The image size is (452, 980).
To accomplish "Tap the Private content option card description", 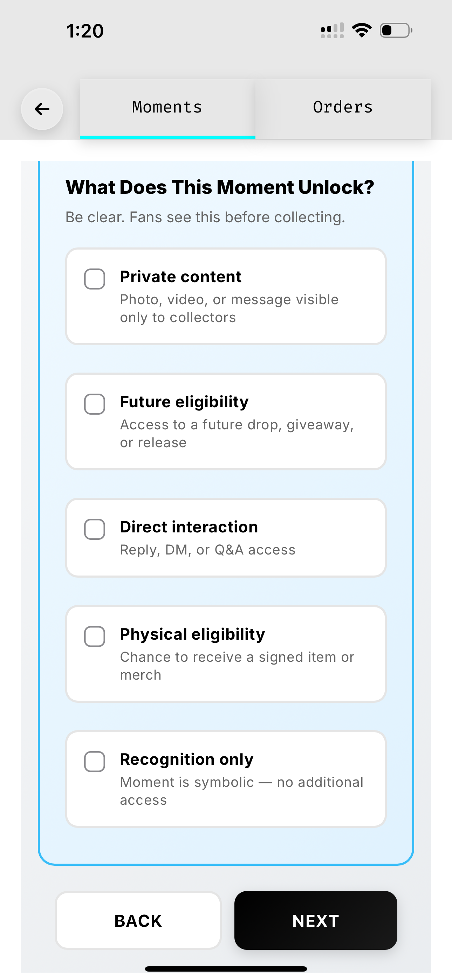I will (229, 308).
